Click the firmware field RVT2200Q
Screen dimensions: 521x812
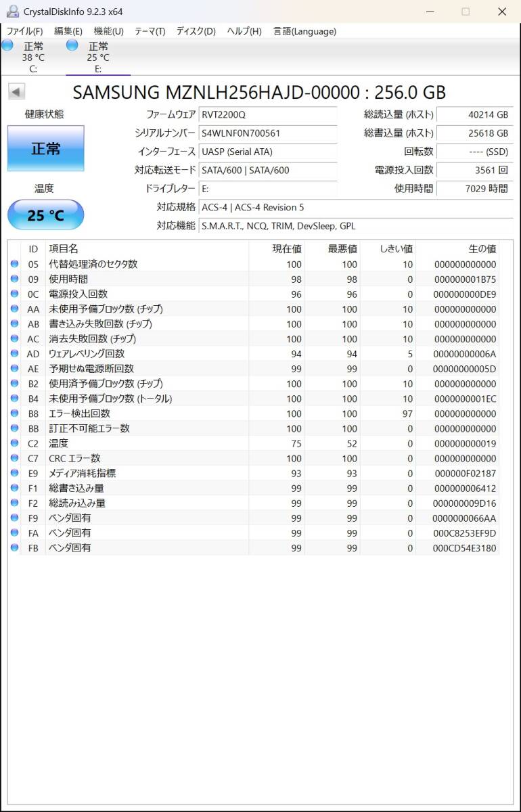click(268, 114)
